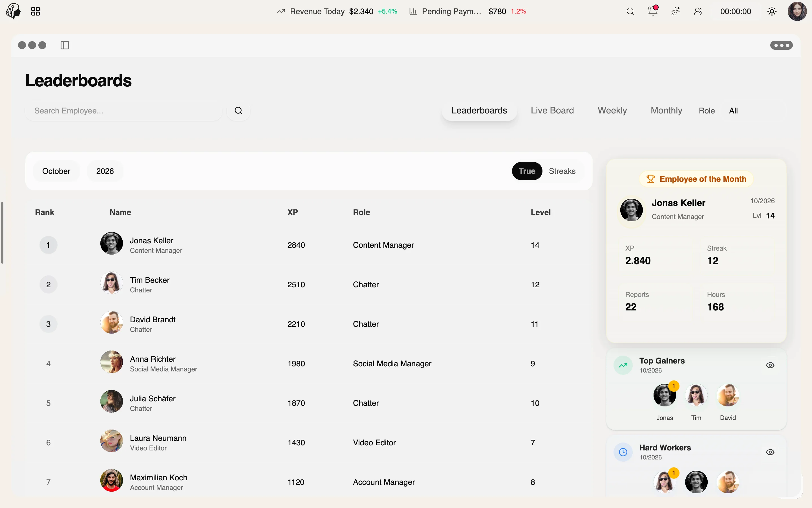Open the apps grid icon

click(x=36, y=11)
